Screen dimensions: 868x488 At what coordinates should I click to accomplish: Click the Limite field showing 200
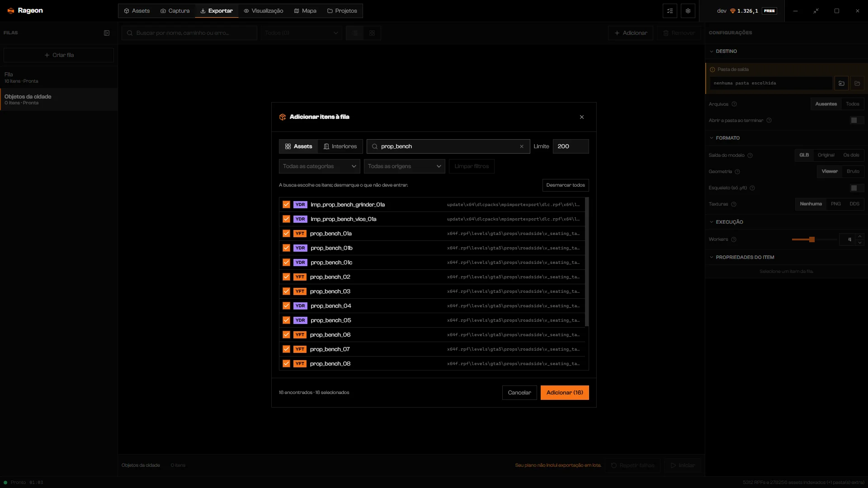point(571,146)
